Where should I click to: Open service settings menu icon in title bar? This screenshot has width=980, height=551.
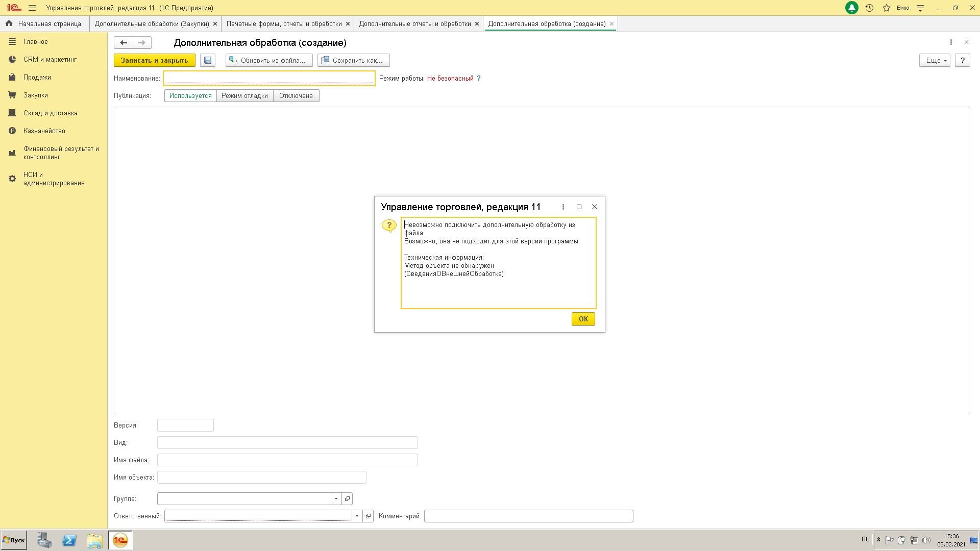pyautogui.click(x=920, y=8)
